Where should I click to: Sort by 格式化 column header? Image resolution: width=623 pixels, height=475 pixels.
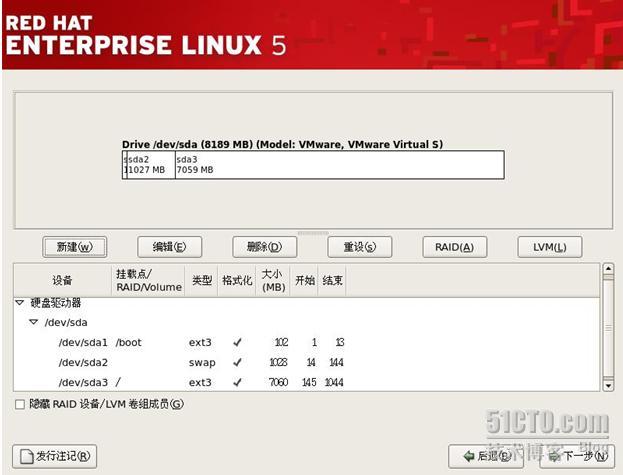coord(237,280)
